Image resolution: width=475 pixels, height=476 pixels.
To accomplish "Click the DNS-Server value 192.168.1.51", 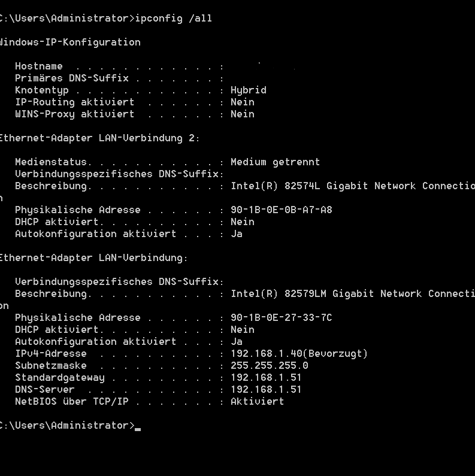I will click(x=266, y=390).
